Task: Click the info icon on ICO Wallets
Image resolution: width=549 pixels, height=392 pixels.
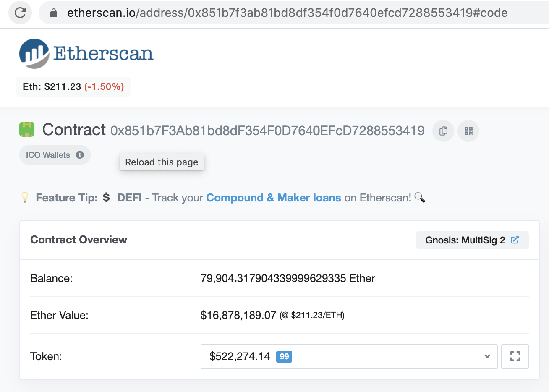Action: pos(80,155)
